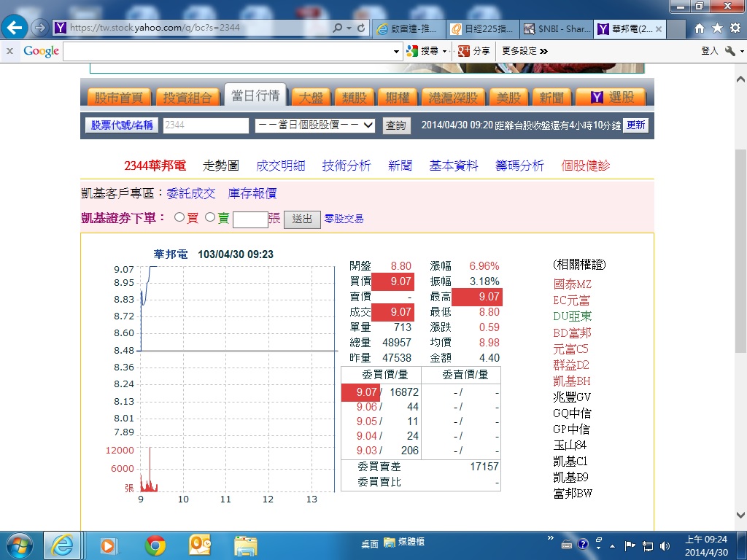Close the Google toolbar with X
Screen dimensions: 747x560
point(9,51)
